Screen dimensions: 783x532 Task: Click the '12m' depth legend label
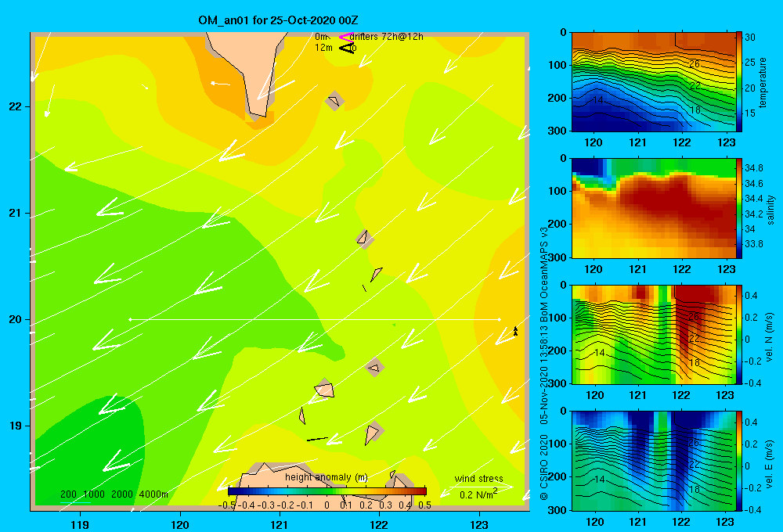[323, 48]
